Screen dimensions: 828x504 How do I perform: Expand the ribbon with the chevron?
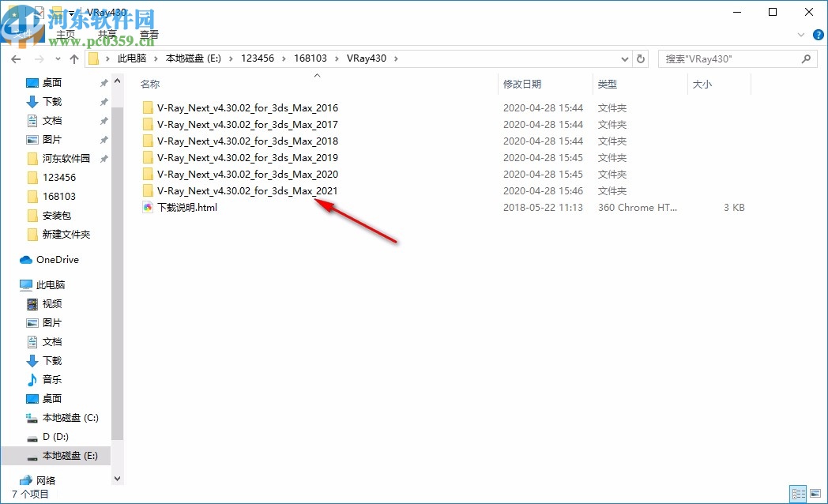[800, 34]
